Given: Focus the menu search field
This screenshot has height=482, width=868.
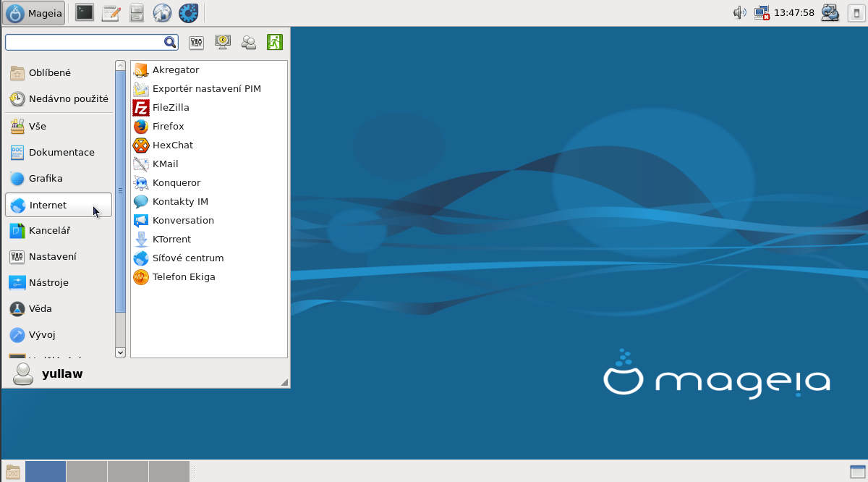Looking at the screenshot, I should (92, 42).
